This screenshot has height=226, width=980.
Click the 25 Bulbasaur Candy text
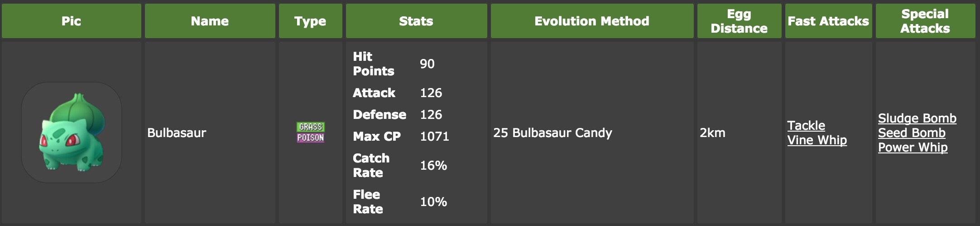click(x=552, y=133)
